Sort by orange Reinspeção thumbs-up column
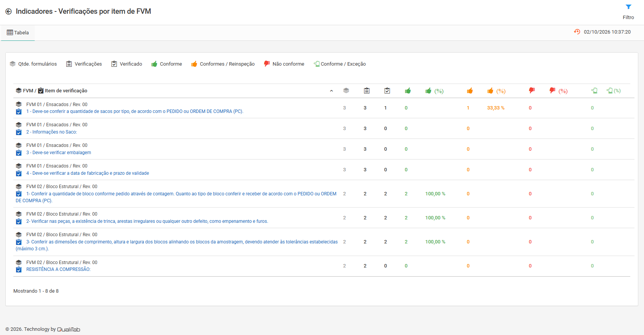This screenshot has height=335, width=644. [470, 91]
